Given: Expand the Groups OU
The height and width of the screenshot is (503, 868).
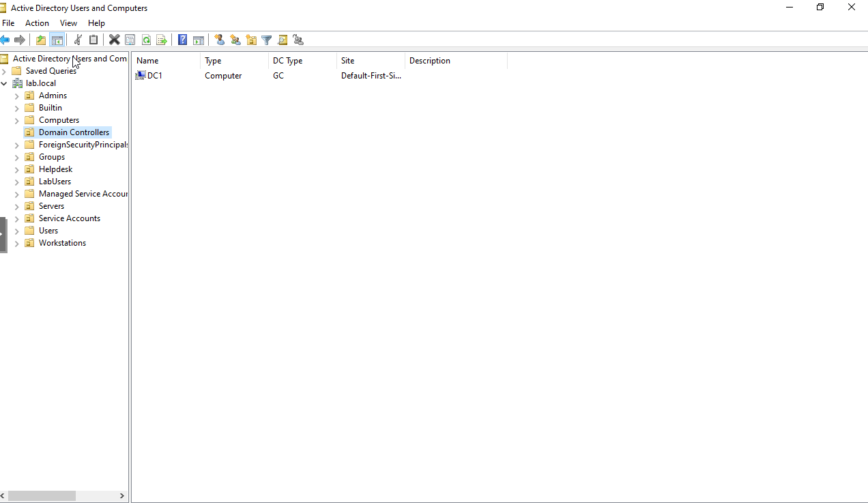Looking at the screenshot, I should 17,157.
